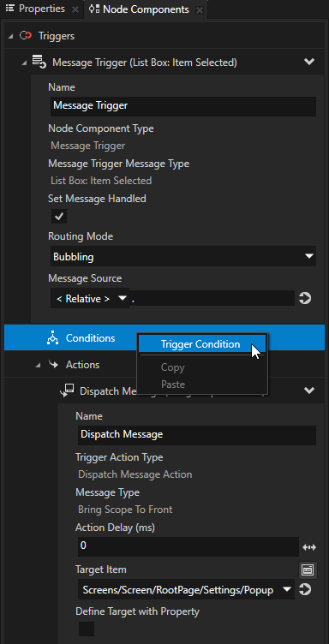The image size is (329, 644).
Task: Close the Node Components tab
Action: pyautogui.click(x=200, y=10)
